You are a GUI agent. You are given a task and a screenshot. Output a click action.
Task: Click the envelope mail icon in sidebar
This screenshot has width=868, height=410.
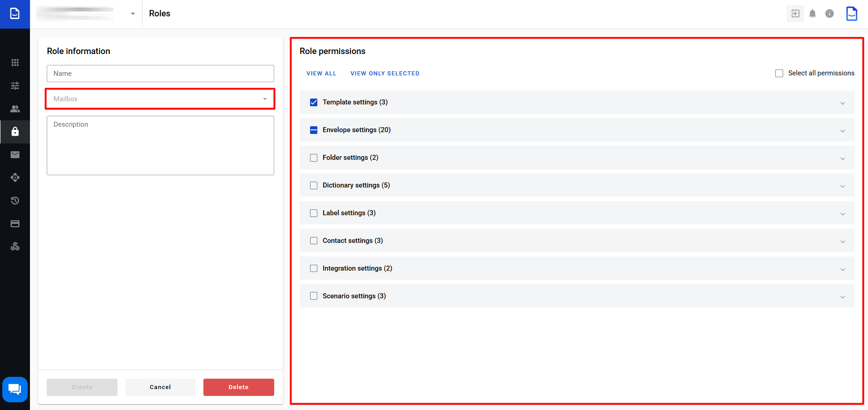pos(15,155)
